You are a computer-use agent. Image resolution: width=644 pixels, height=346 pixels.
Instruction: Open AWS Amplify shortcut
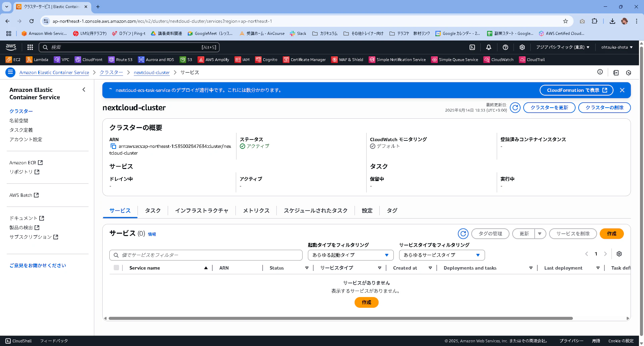214,60
